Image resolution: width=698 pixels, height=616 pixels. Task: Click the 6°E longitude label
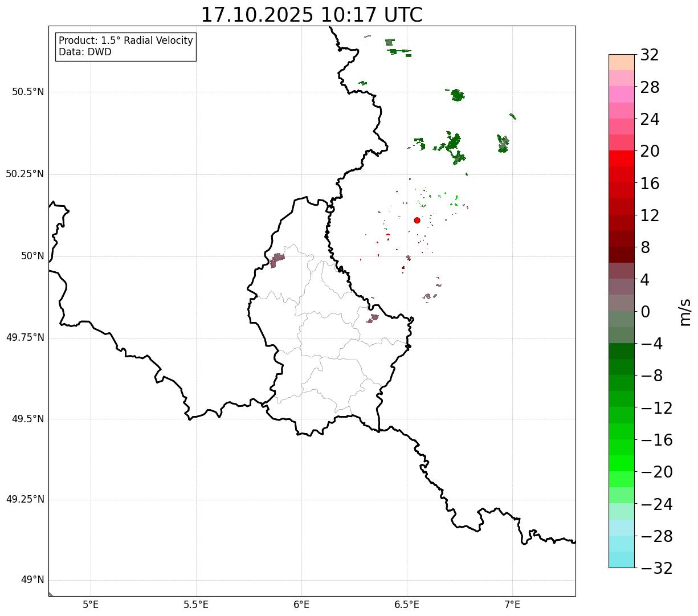click(301, 605)
